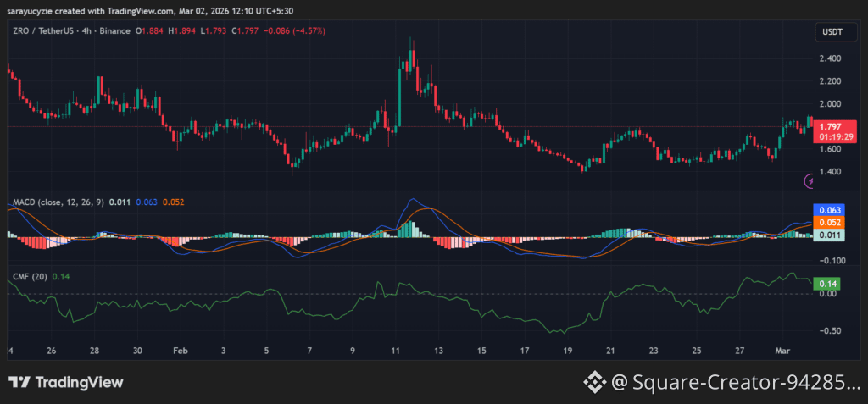Click the 13 date on time axis
Viewport: 868px width, 404px height.
438,351
